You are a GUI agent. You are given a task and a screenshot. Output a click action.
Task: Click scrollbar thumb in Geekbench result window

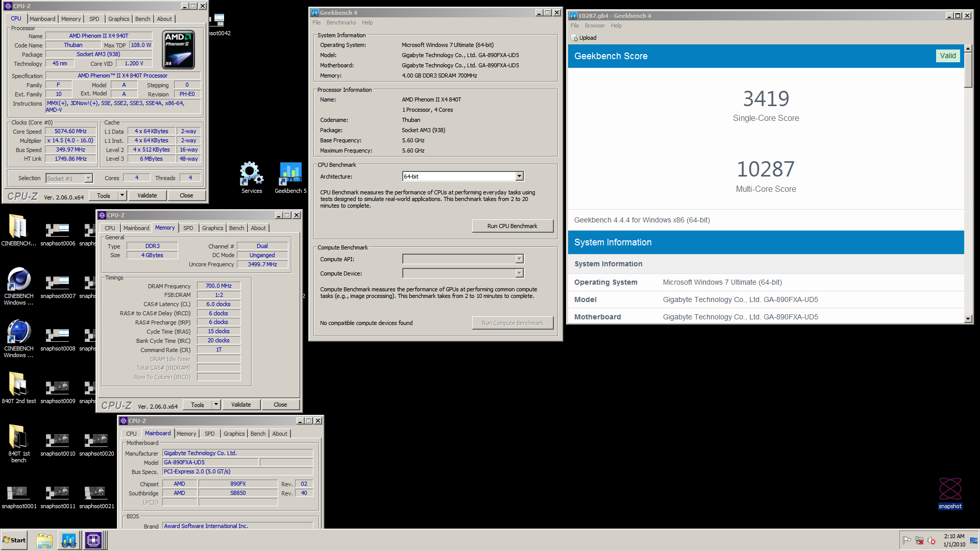pyautogui.click(x=968, y=70)
